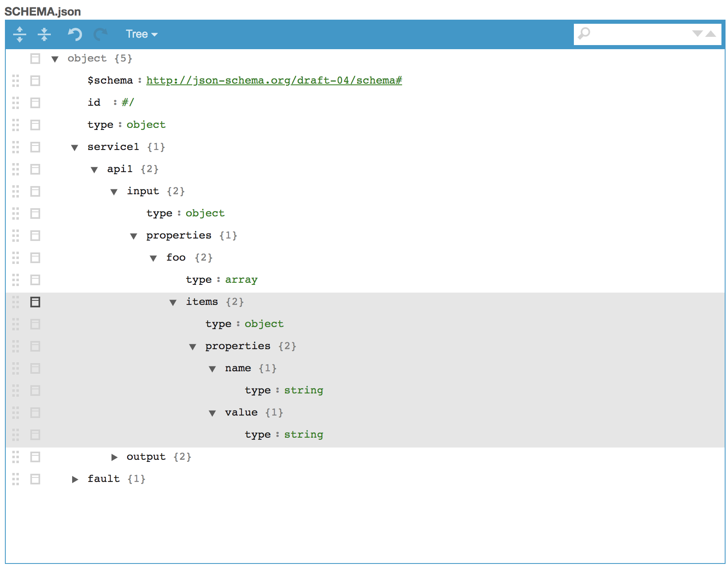Select the '$schema' field name

click(110, 80)
